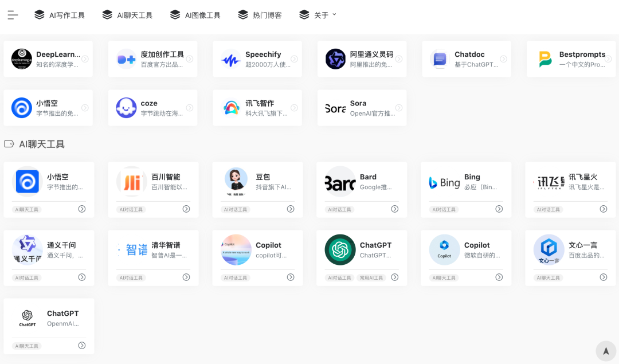Click the section tag icon beside AI聊天工具
This screenshot has height=364, width=619.
[x=9, y=144]
